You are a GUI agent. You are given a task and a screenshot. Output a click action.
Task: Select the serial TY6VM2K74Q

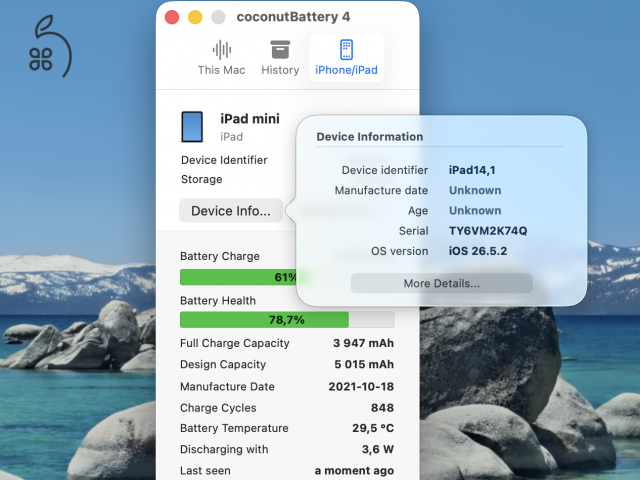tap(488, 231)
